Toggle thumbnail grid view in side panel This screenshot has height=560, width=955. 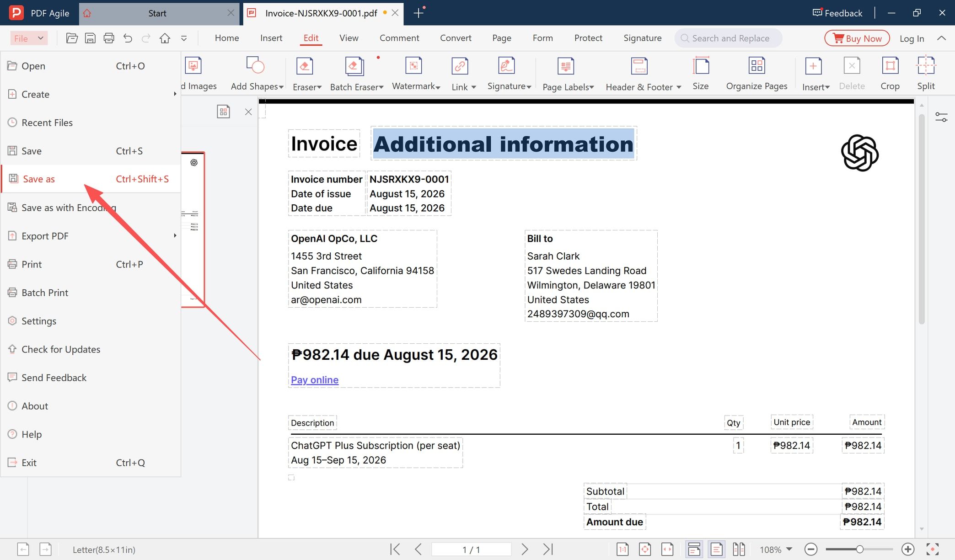tap(223, 112)
